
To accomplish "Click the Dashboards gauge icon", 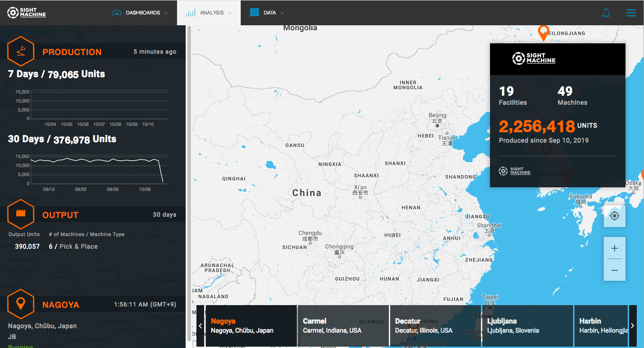I will (x=117, y=13).
